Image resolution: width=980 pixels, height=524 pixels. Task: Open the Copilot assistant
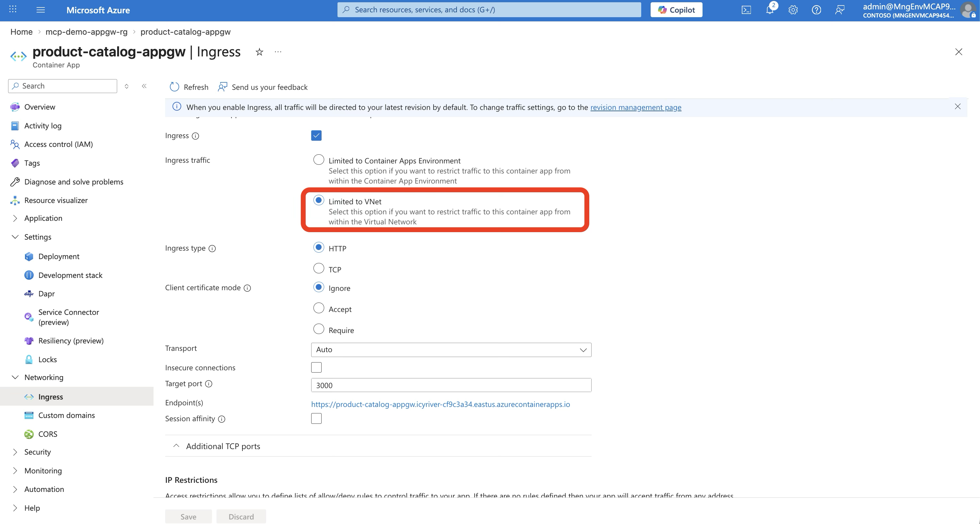[x=676, y=9]
